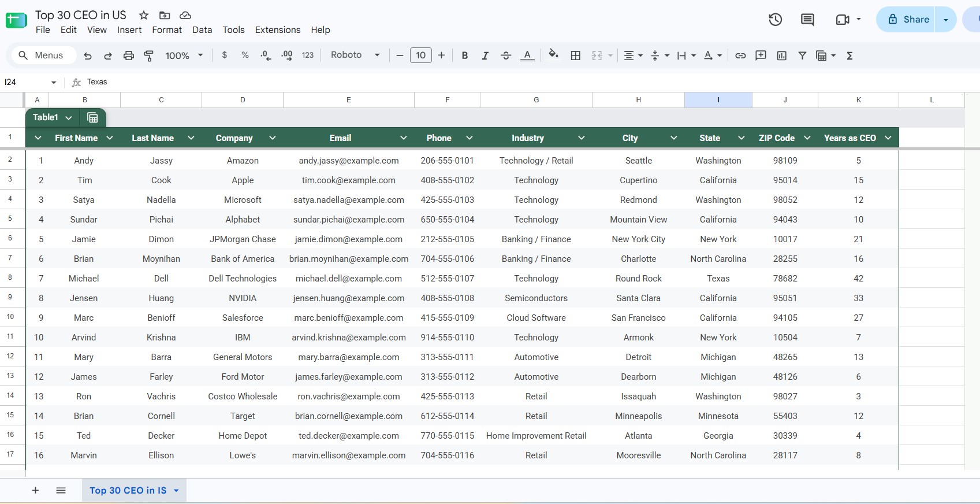Expand the Table1 name menu

click(x=68, y=118)
